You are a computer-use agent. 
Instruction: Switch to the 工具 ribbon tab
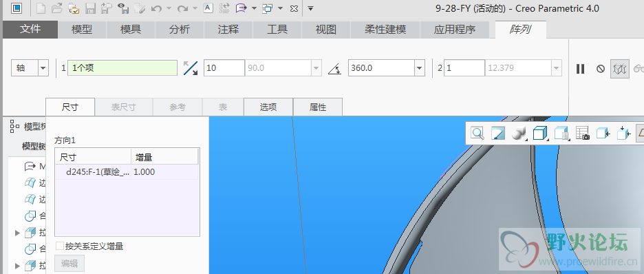(277, 30)
